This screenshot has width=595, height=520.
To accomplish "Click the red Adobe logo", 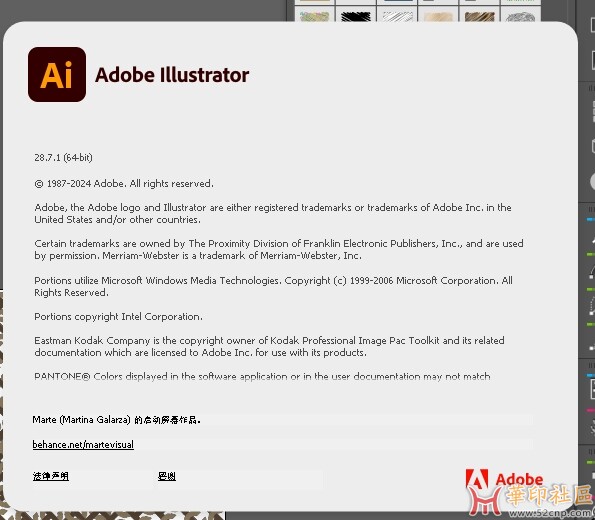I will point(504,480).
